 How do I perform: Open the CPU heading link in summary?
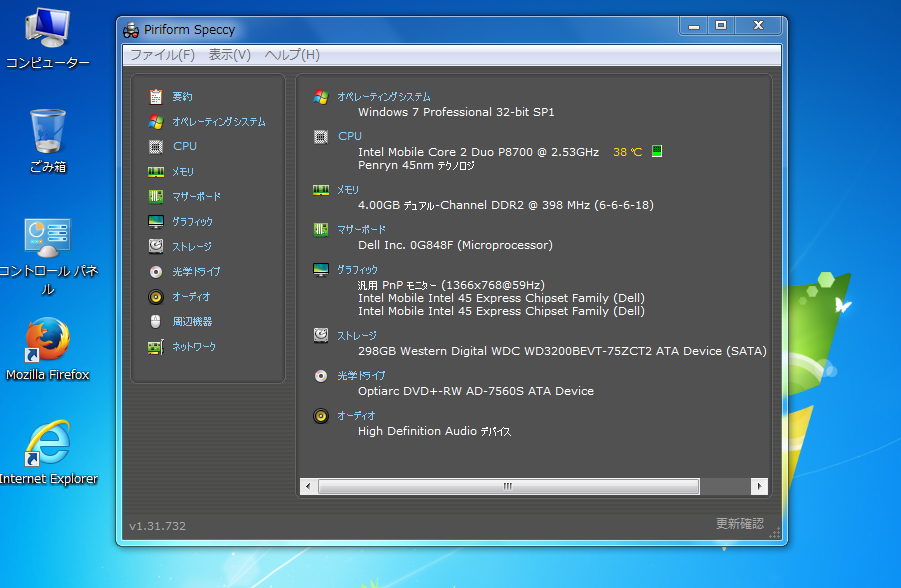350,136
